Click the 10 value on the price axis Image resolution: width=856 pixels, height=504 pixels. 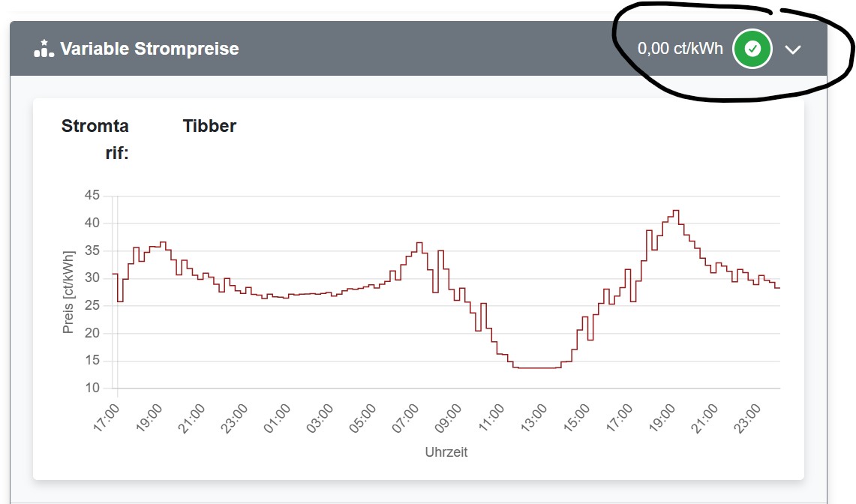click(x=92, y=388)
